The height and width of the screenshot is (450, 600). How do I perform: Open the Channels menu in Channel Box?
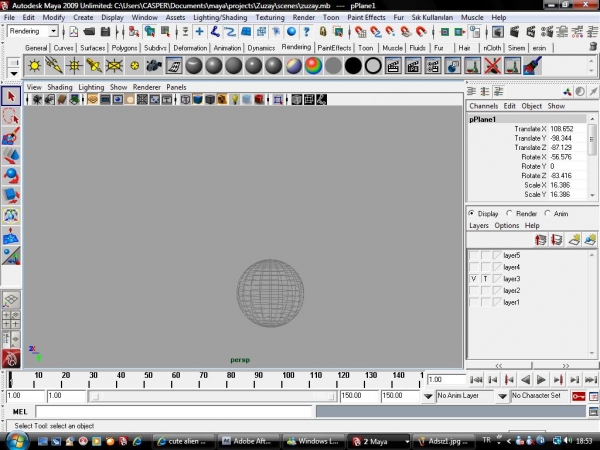484,106
